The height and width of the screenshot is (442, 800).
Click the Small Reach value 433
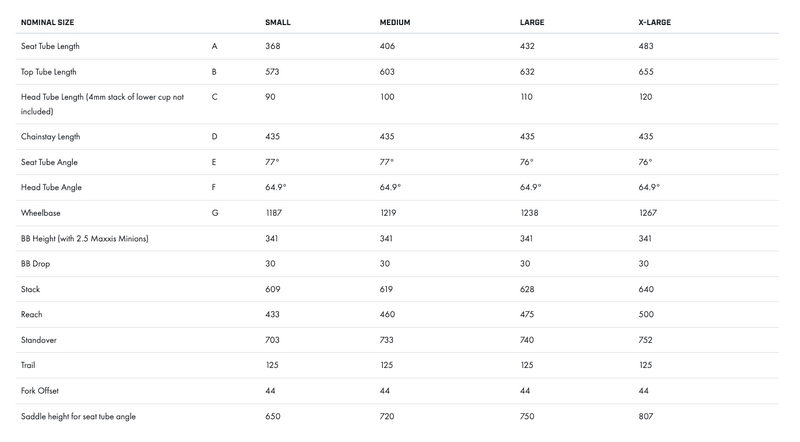[272, 315]
